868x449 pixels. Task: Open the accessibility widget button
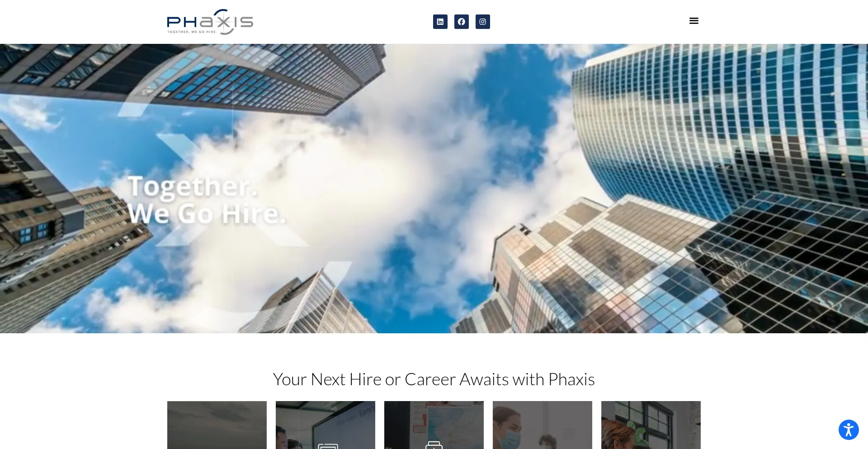coord(849,430)
